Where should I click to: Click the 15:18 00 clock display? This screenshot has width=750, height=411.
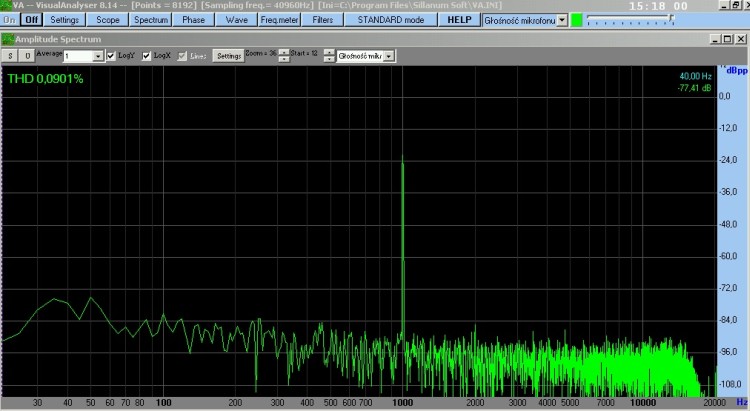tap(658, 6)
